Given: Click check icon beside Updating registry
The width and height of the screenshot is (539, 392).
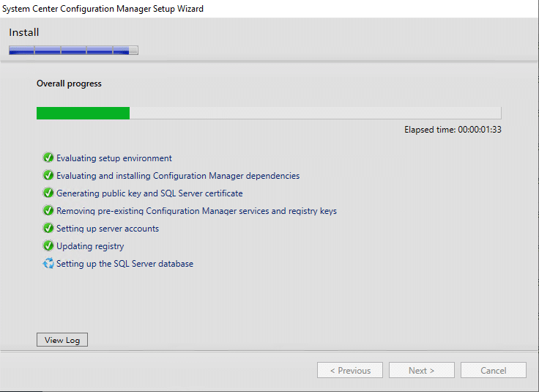Looking at the screenshot, I should [x=48, y=245].
